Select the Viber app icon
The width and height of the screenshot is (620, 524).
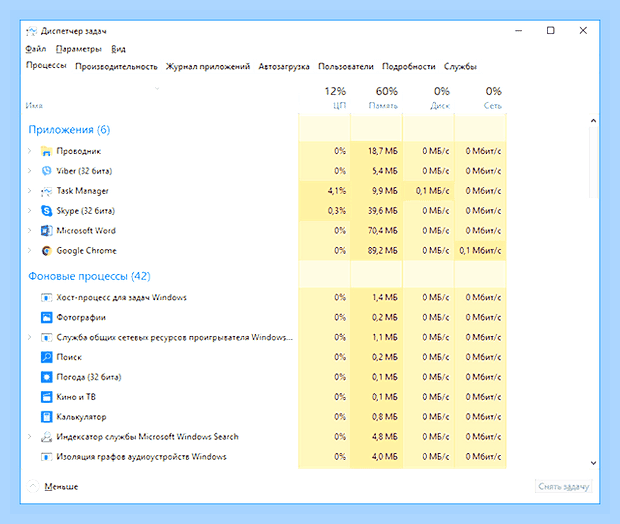[x=46, y=171]
